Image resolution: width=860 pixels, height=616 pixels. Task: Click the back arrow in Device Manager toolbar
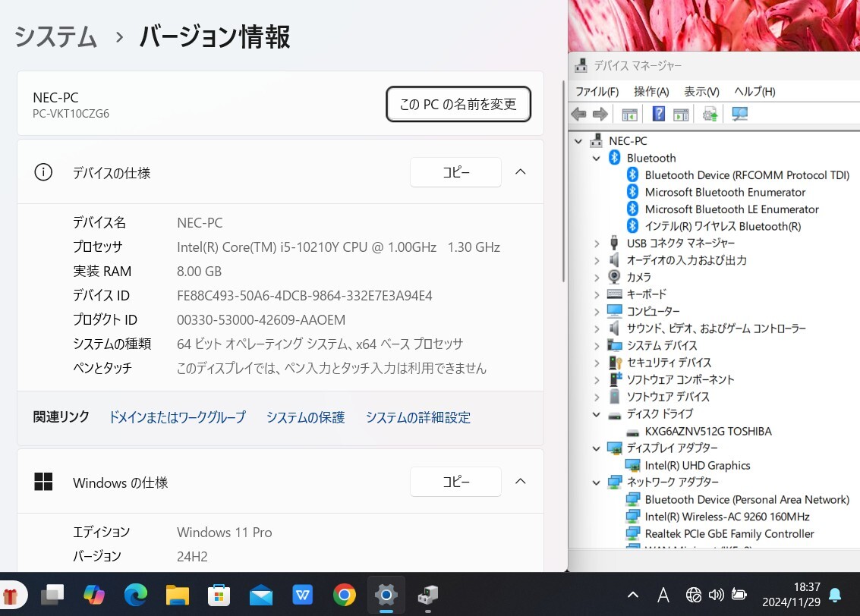[578, 114]
